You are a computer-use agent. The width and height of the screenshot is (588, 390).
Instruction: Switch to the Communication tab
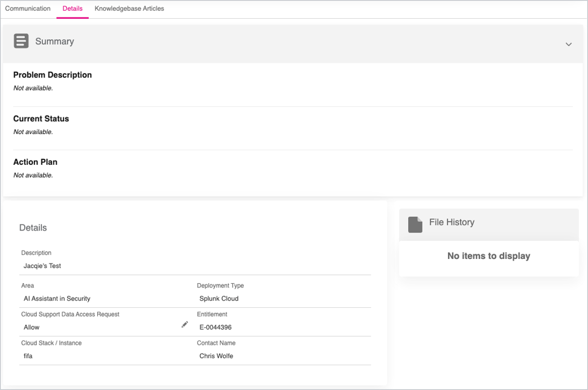(28, 8)
